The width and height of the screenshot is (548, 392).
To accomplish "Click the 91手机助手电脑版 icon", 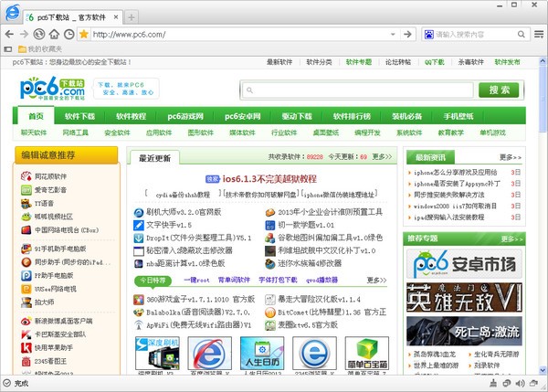I will (x=26, y=249).
